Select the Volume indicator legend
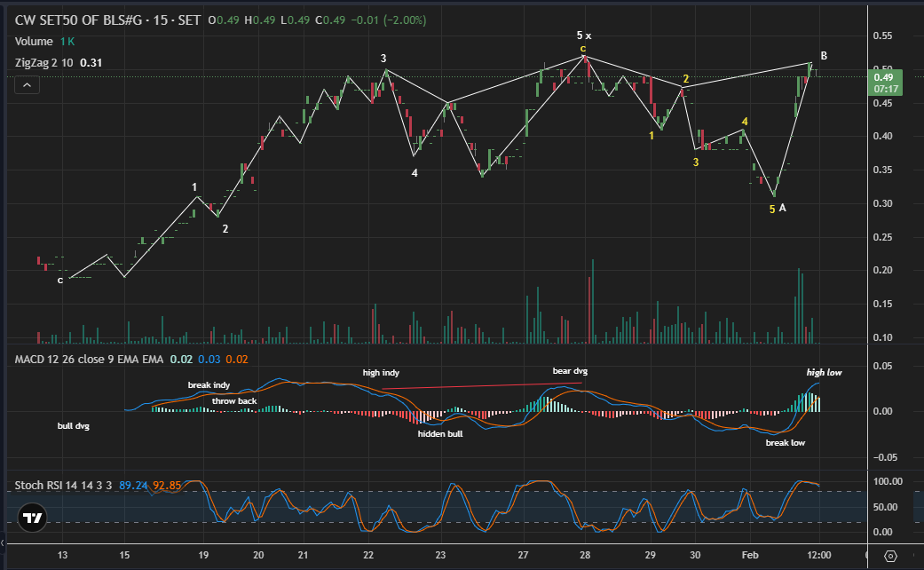The width and height of the screenshot is (924, 570). coord(34,41)
